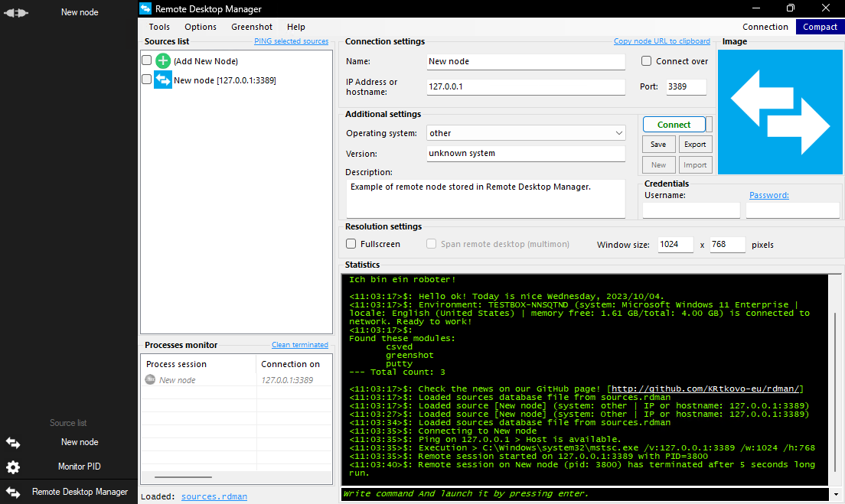Click PING selected sources link
The width and height of the screenshot is (845, 504).
pyautogui.click(x=291, y=41)
